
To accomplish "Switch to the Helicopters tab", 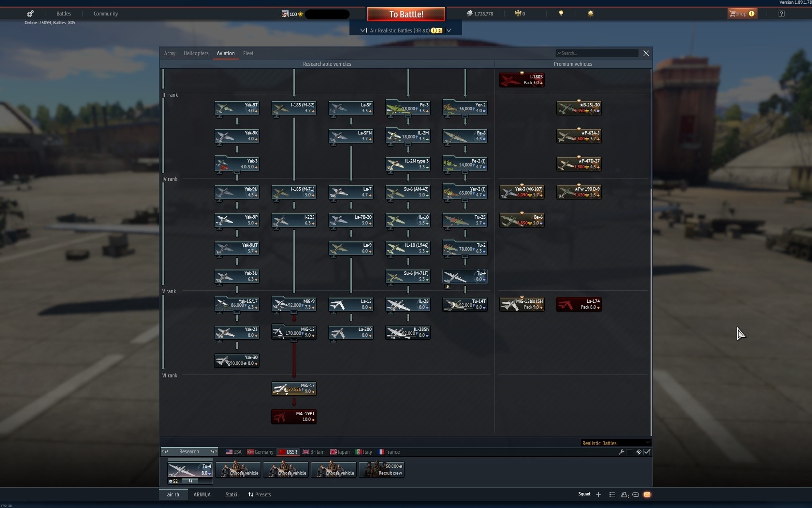I will (196, 53).
